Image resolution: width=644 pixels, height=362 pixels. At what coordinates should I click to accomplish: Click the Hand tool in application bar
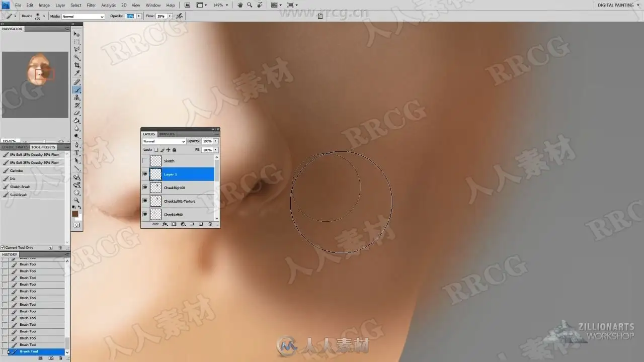tap(240, 5)
